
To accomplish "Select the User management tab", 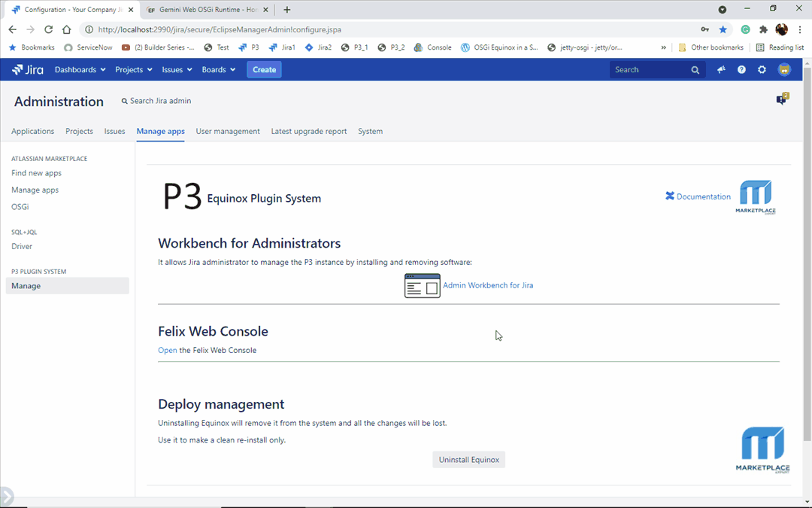I will point(228,131).
